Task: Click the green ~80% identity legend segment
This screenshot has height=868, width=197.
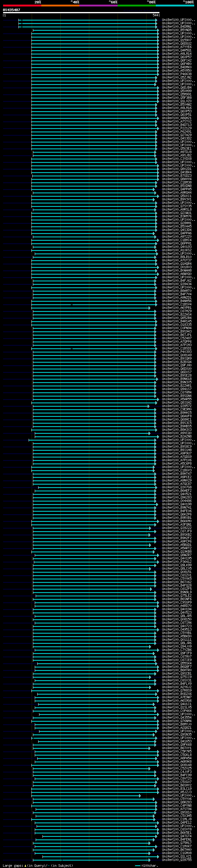Action: coord(137,6)
